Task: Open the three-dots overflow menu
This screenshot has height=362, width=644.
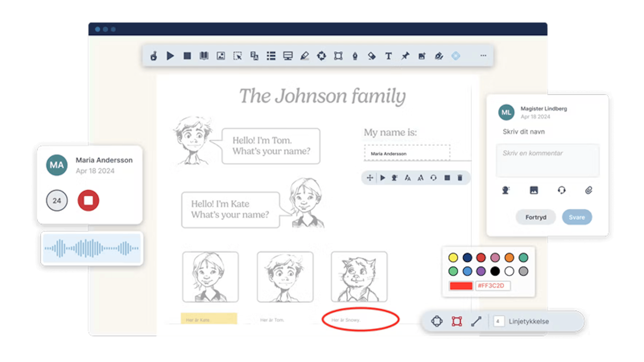Action: tap(483, 56)
